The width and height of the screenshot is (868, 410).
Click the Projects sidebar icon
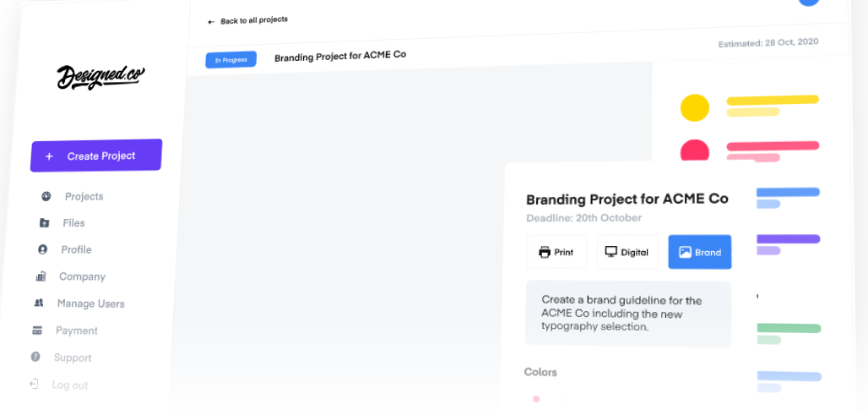coord(46,196)
